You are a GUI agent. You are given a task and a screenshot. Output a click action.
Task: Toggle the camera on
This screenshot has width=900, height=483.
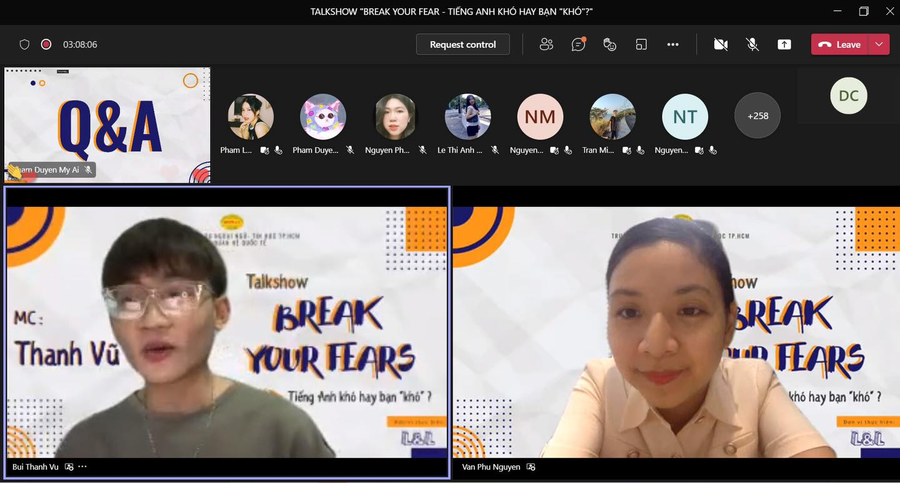coord(720,44)
